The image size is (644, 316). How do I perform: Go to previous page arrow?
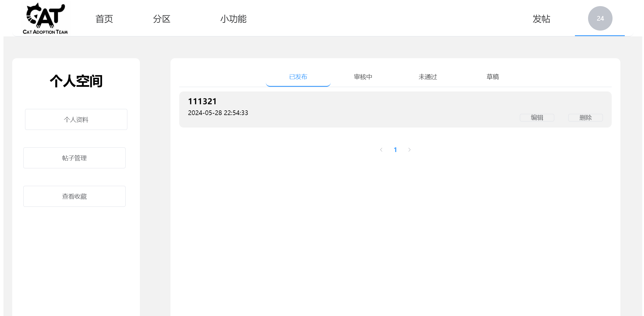(381, 150)
